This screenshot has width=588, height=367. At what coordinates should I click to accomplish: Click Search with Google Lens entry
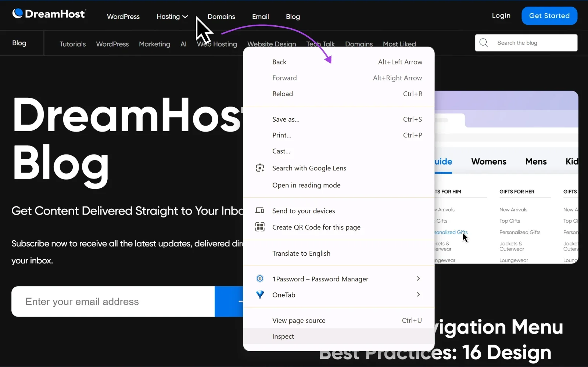coord(338,168)
